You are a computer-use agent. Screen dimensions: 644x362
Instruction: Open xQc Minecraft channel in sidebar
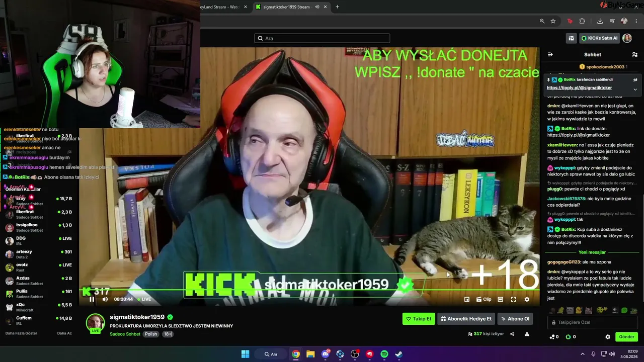click(39, 307)
